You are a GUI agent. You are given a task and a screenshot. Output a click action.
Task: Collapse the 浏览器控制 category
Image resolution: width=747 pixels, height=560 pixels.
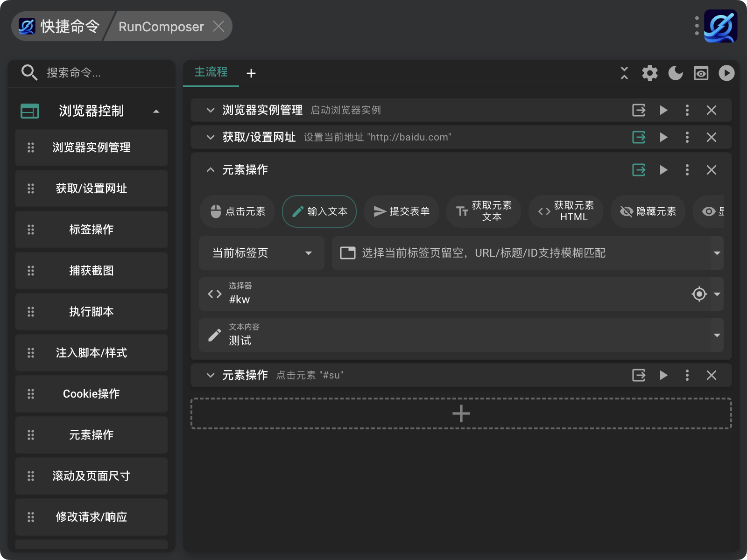point(156,111)
